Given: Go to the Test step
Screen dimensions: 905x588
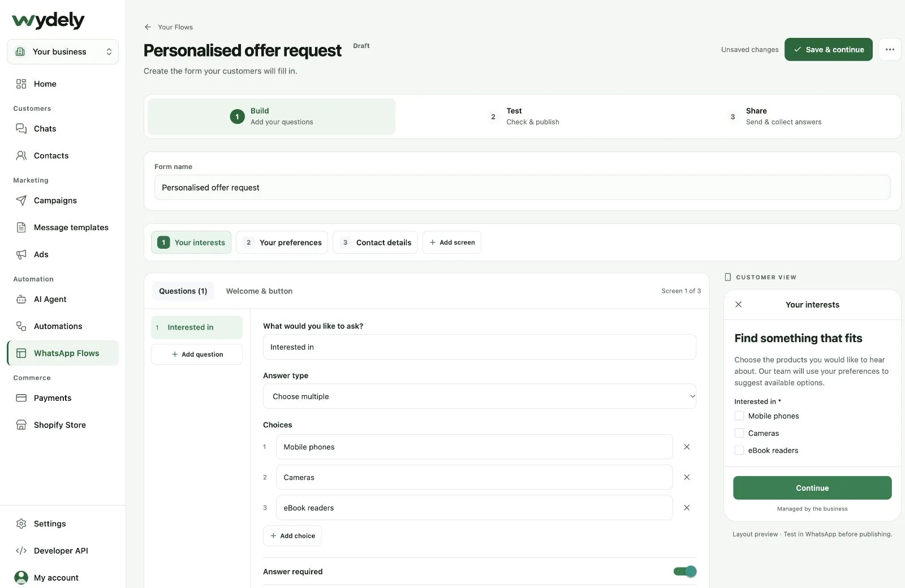Looking at the screenshot, I should [523, 116].
